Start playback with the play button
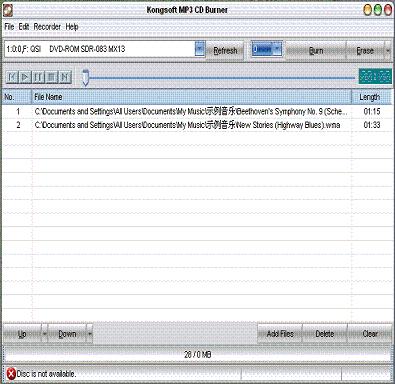Screen dimensions: 395x384 coord(25,77)
